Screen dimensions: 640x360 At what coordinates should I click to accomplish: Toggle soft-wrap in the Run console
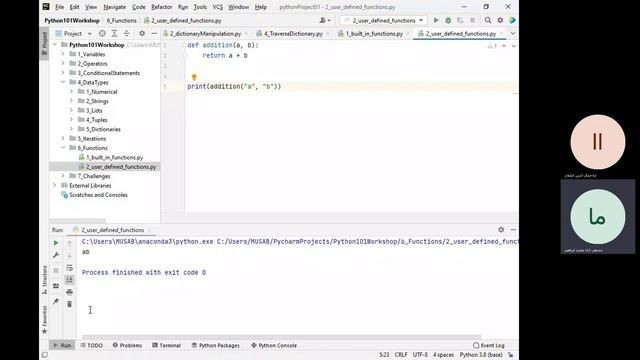(69, 268)
